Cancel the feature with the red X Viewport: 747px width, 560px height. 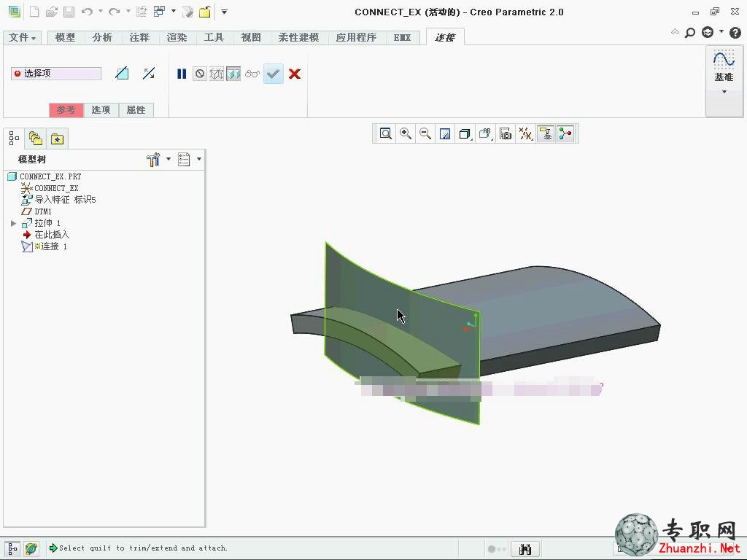[x=295, y=74]
